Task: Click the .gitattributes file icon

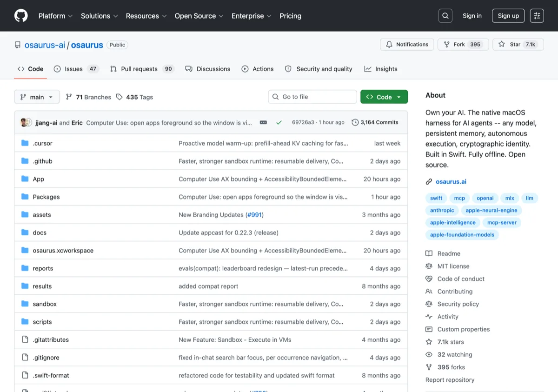Action: pyautogui.click(x=25, y=340)
